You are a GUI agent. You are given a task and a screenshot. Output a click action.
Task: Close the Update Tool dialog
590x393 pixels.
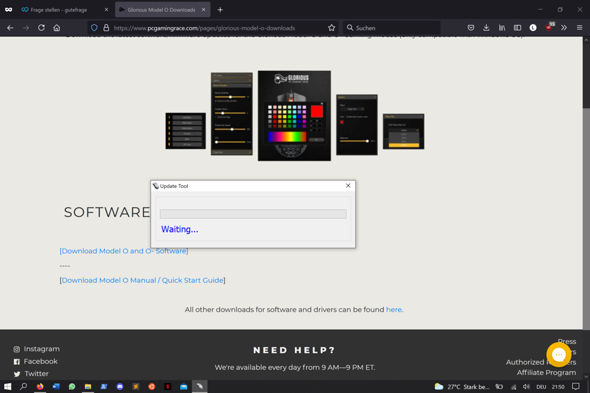(x=348, y=186)
